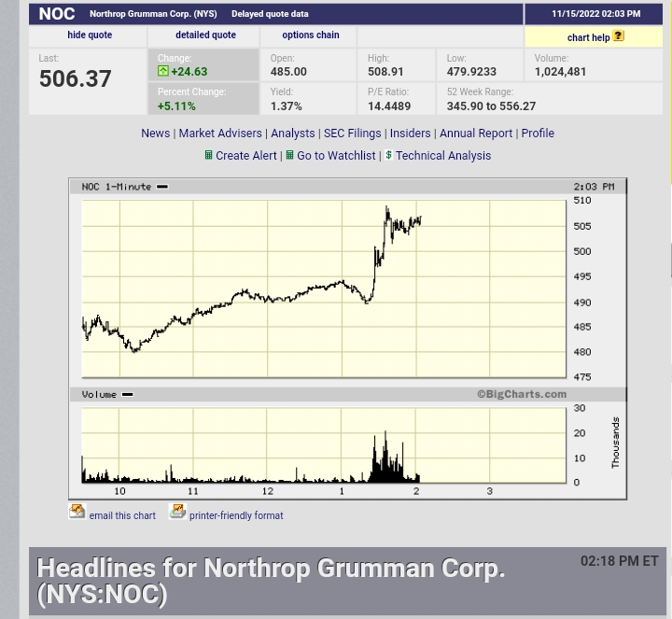Click the 52 week range value

click(491, 106)
